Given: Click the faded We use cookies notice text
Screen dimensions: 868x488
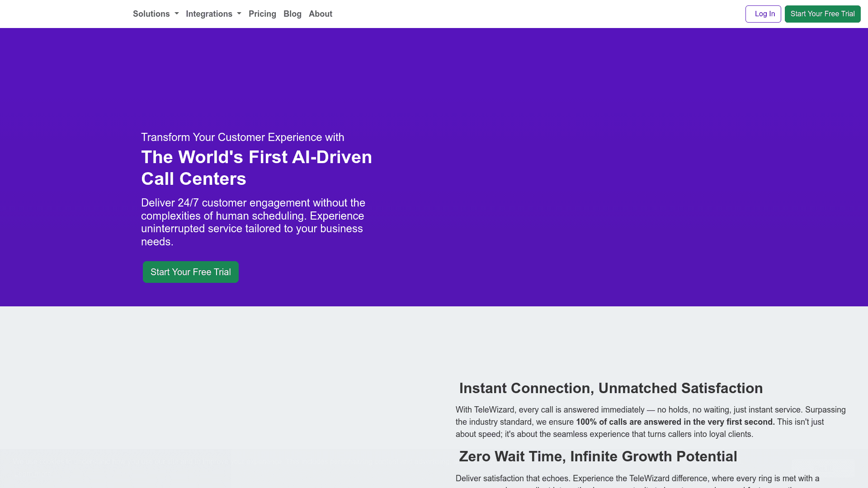Looking at the screenshot, I should pyautogui.click(x=136, y=462).
